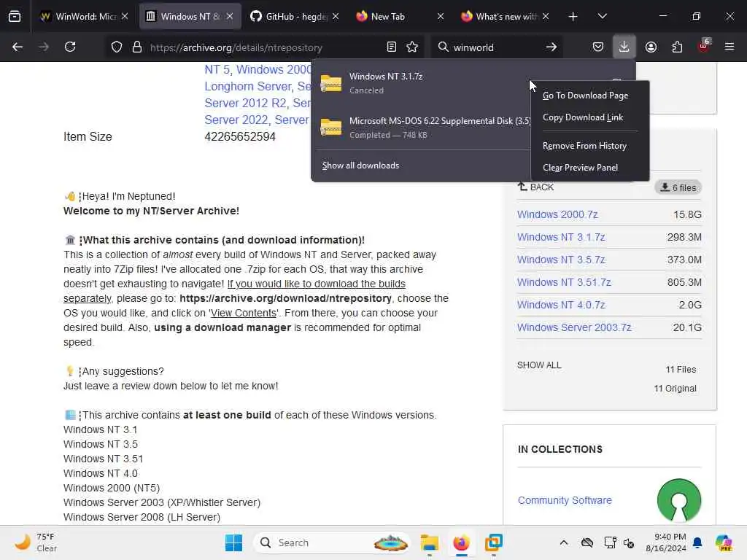Open Windows NT 3.5.7z link
Image resolution: width=747 pixels, height=560 pixels.
tap(561, 260)
